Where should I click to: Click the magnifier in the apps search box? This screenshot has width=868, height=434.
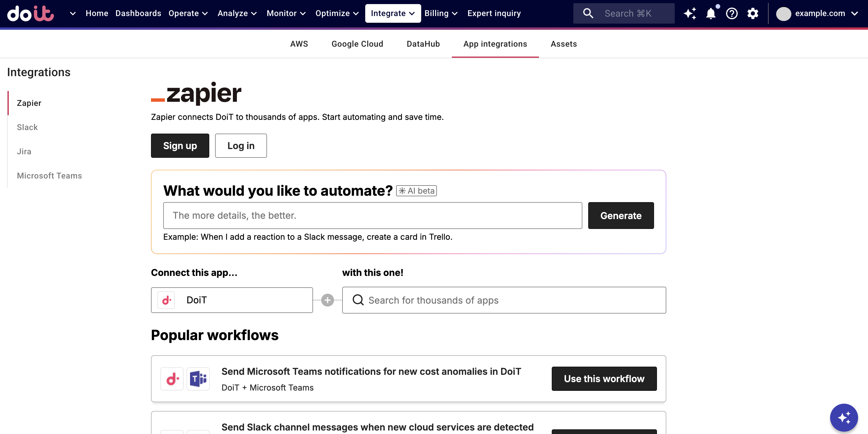click(358, 300)
